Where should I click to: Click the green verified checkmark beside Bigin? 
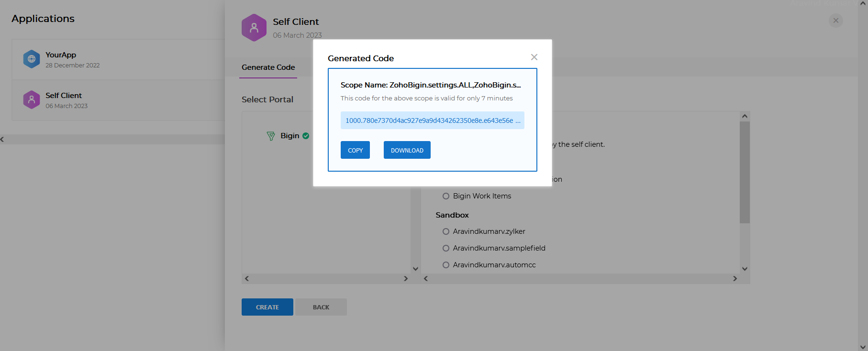[306, 136]
